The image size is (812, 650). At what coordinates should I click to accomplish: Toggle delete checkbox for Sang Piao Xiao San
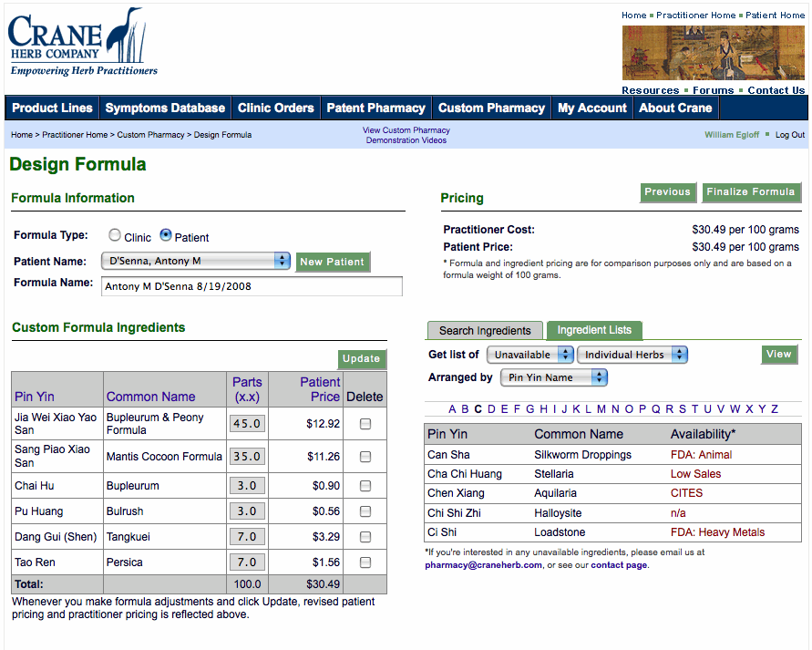click(365, 457)
